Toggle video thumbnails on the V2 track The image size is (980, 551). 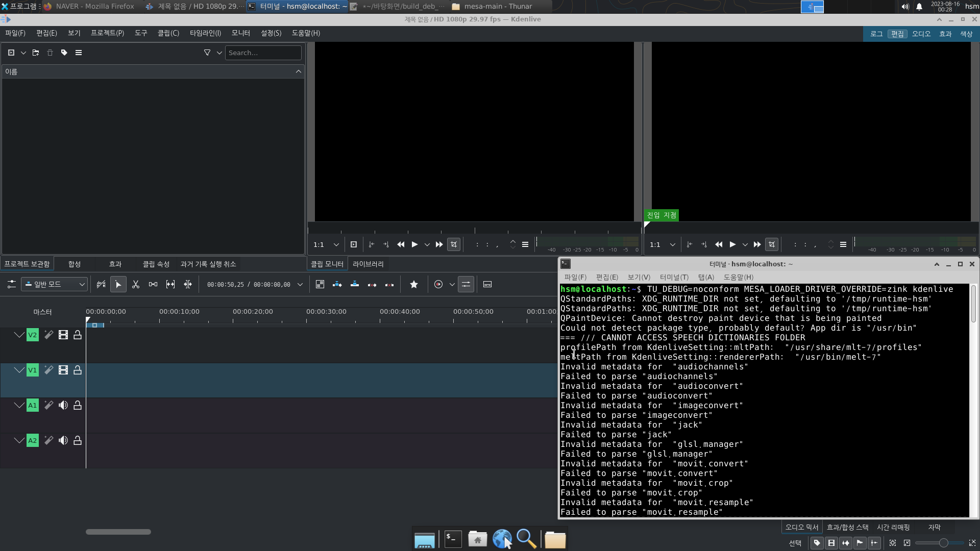63,335
